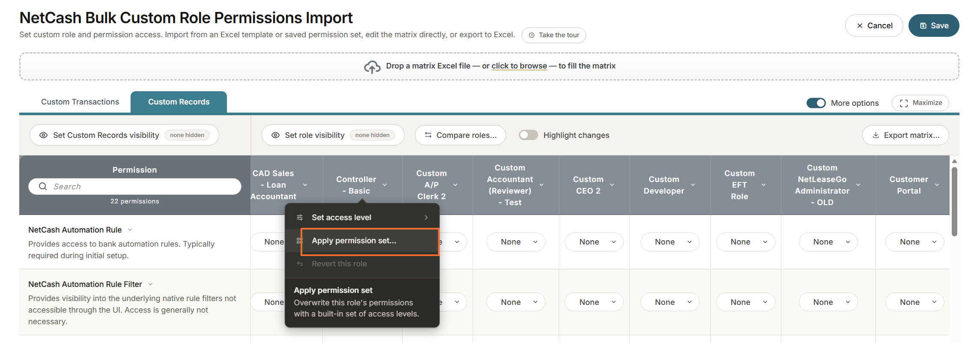Open Automation Rule Filter dropdown under Custom Developer
This screenshot has height=343, width=980.
[x=670, y=302]
